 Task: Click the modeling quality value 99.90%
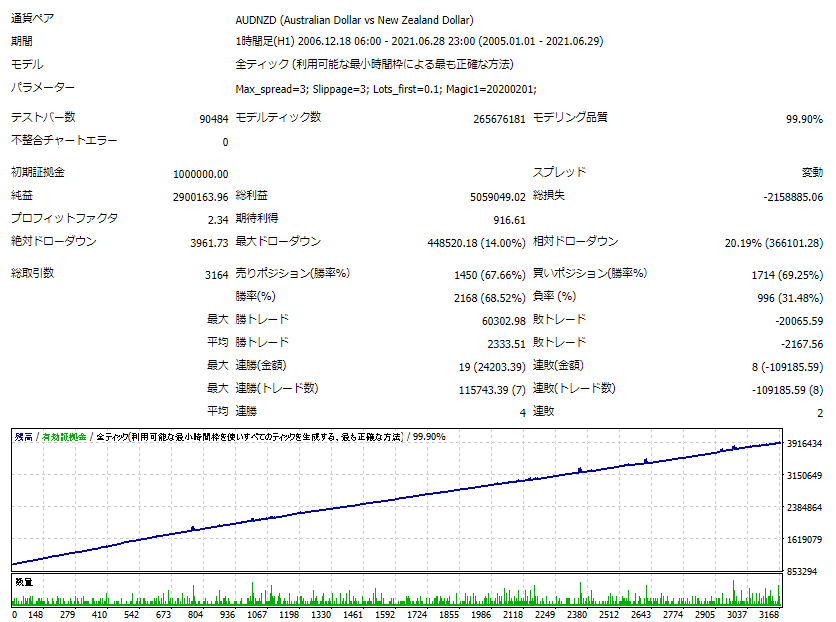click(804, 119)
